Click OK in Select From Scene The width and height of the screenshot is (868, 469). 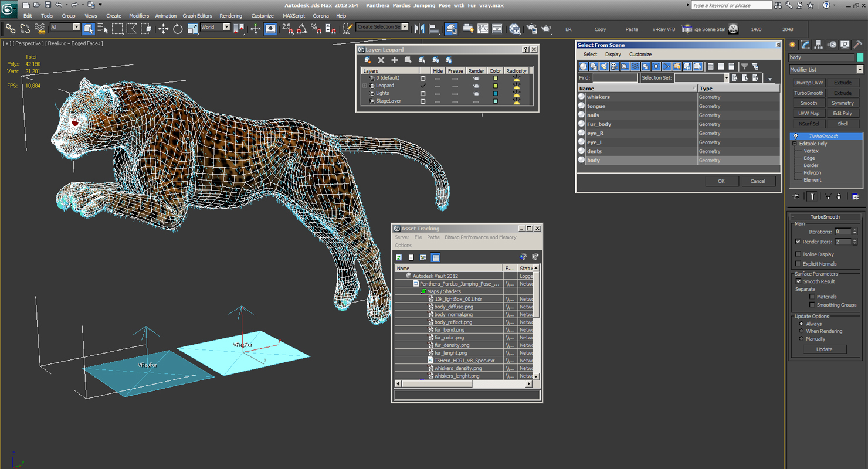pyautogui.click(x=721, y=181)
